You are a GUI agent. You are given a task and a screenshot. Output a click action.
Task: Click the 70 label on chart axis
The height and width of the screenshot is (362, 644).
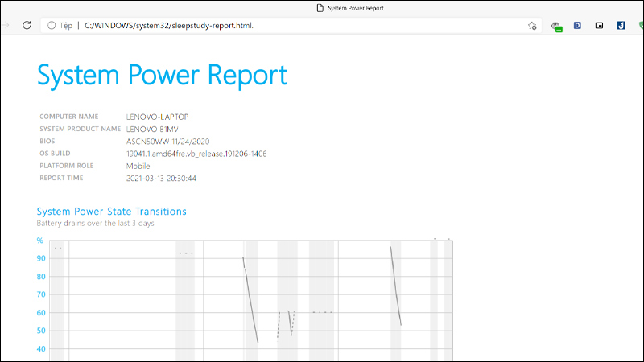[41, 294]
